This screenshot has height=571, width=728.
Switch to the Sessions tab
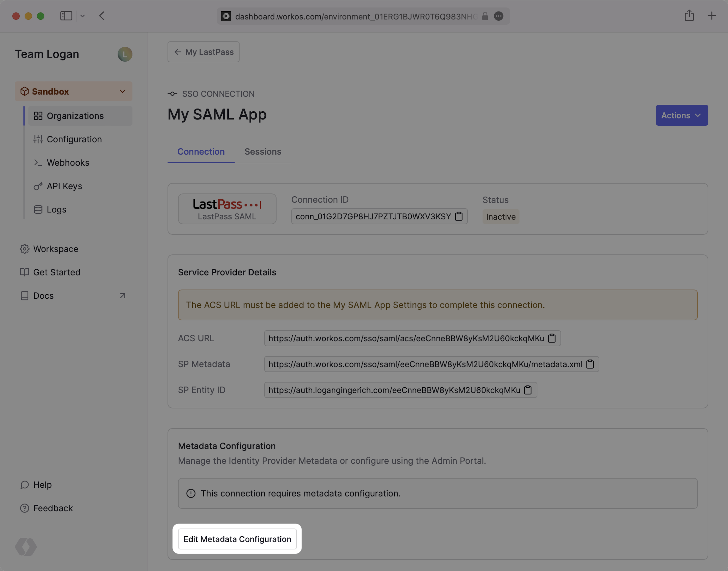pos(263,152)
